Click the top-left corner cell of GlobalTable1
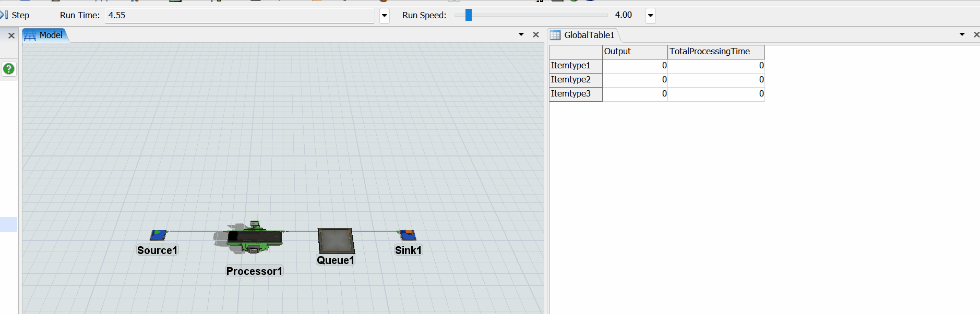Image resolution: width=980 pixels, height=314 pixels. [x=576, y=52]
